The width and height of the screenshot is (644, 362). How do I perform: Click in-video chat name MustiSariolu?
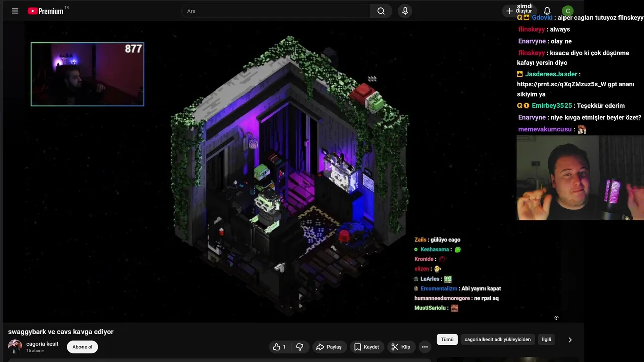(430, 308)
